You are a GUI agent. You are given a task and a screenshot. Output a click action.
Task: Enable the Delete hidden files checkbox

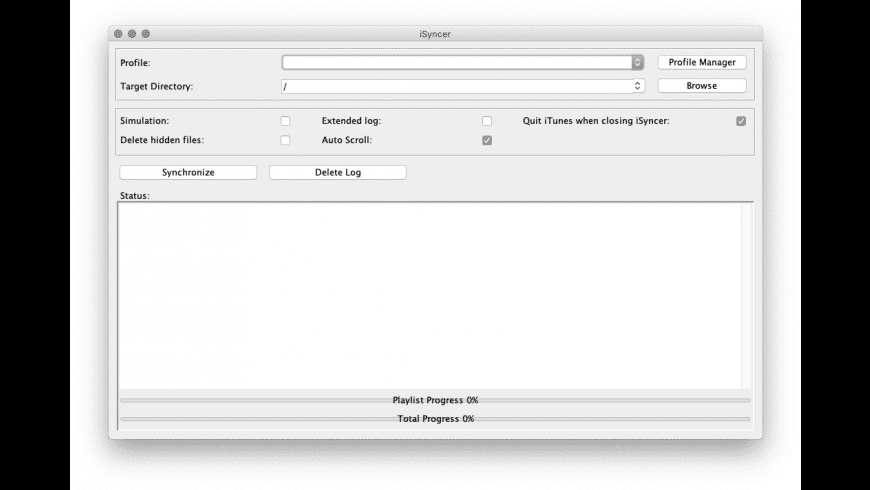[x=285, y=140]
